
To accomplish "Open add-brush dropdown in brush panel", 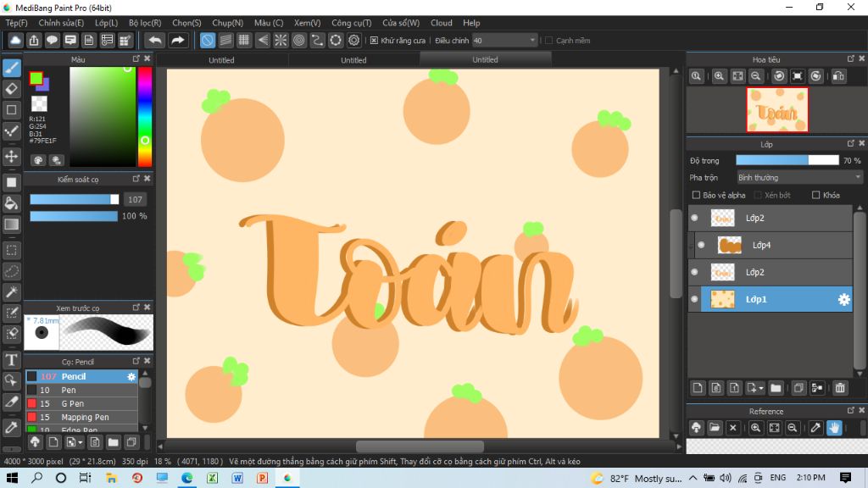I will coord(81,442).
